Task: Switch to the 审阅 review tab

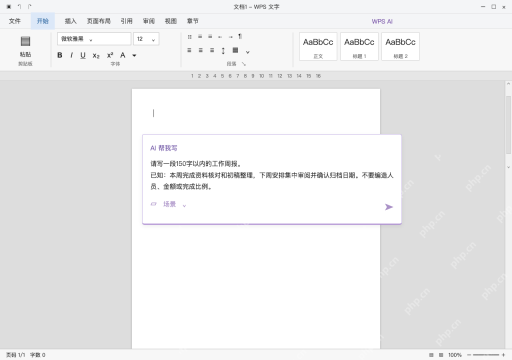Action: (149, 21)
